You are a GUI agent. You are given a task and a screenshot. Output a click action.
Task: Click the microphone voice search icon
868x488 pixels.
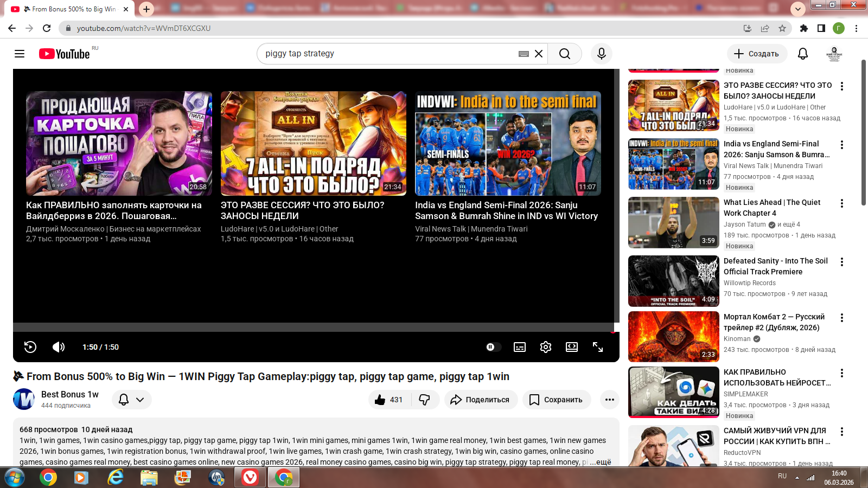(x=601, y=54)
